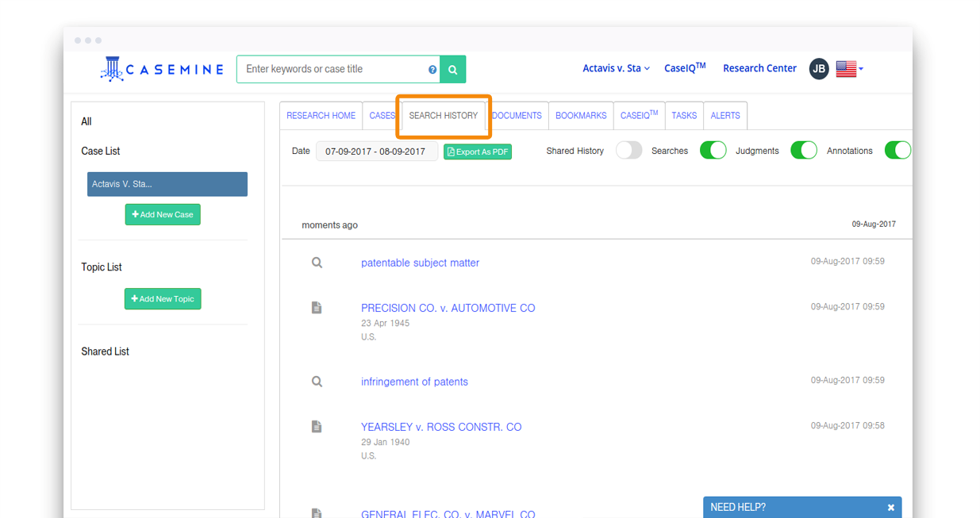Viewport: 980px width, 518px height.
Task: Open the Actavis v. Sta case dropdown
Action: pyautogui.click(x=616, y=68)
